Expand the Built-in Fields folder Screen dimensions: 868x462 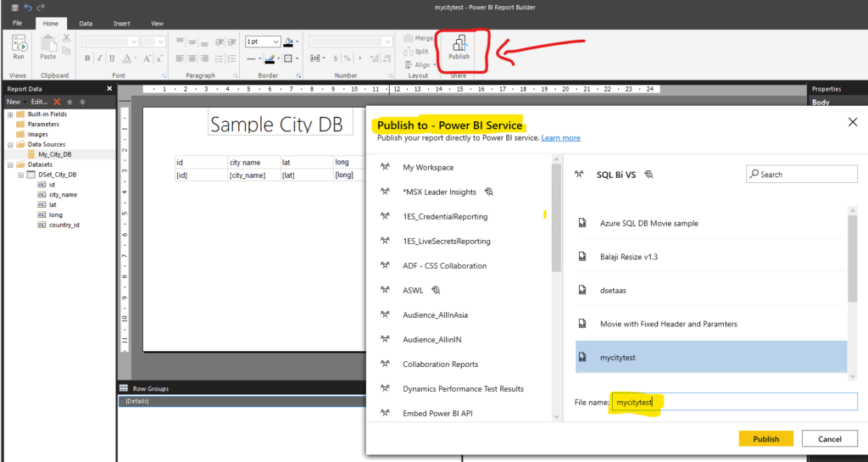click(10, 114)
